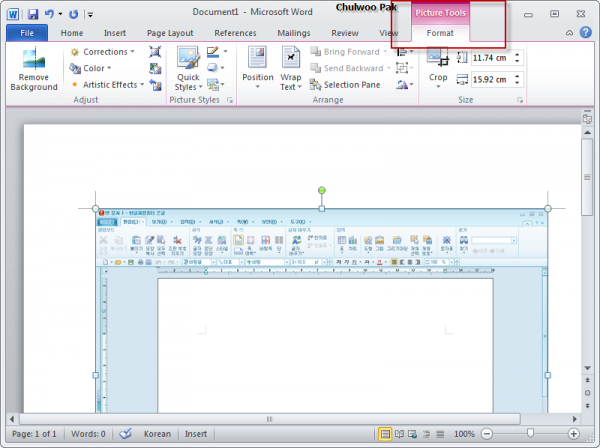Click Send Backward button
Screen dimensions: 600x448
(347, 68)
